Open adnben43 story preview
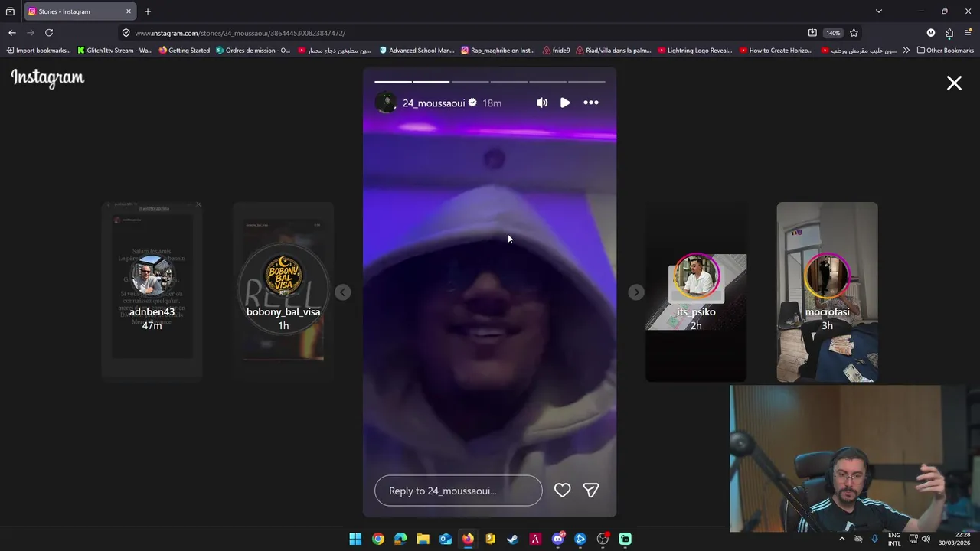Viewport: 980px width, 551px height. pyautogui.click(x=152, y=291)
